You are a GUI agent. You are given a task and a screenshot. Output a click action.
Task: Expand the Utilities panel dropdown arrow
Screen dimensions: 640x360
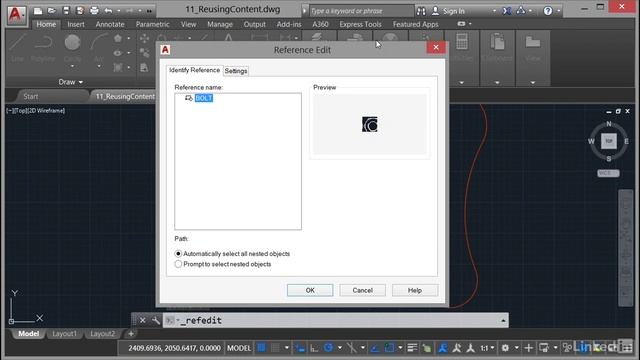coord(462,83)
